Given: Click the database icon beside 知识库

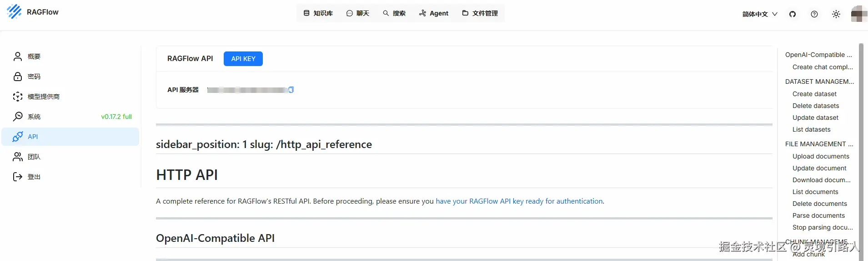Looking at the screenshot, I should (306, 13).
